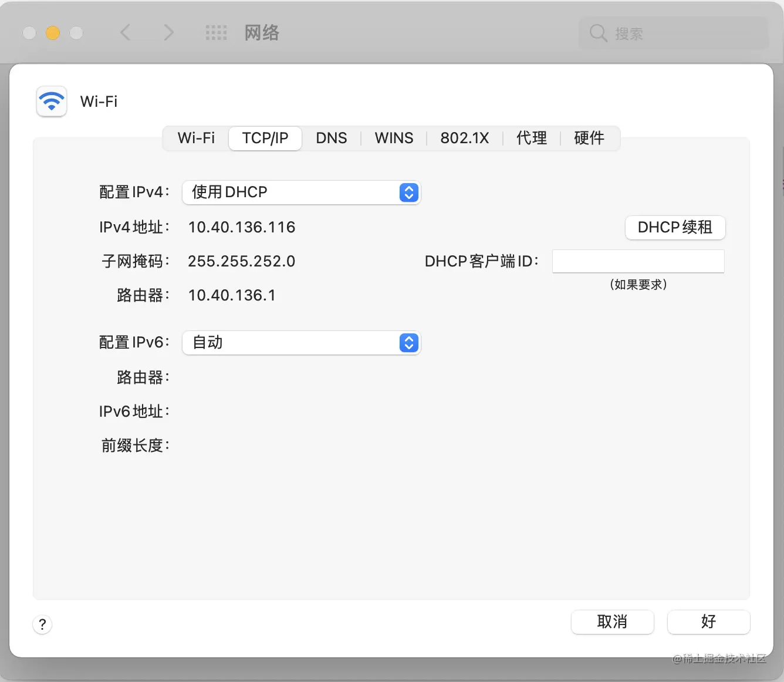Minimize the window with yellow button

click(x=53, y=33)
